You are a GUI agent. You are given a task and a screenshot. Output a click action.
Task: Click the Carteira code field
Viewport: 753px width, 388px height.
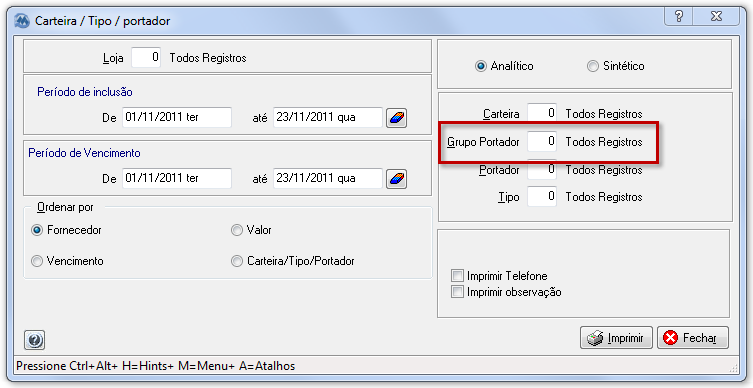(542, 113)
